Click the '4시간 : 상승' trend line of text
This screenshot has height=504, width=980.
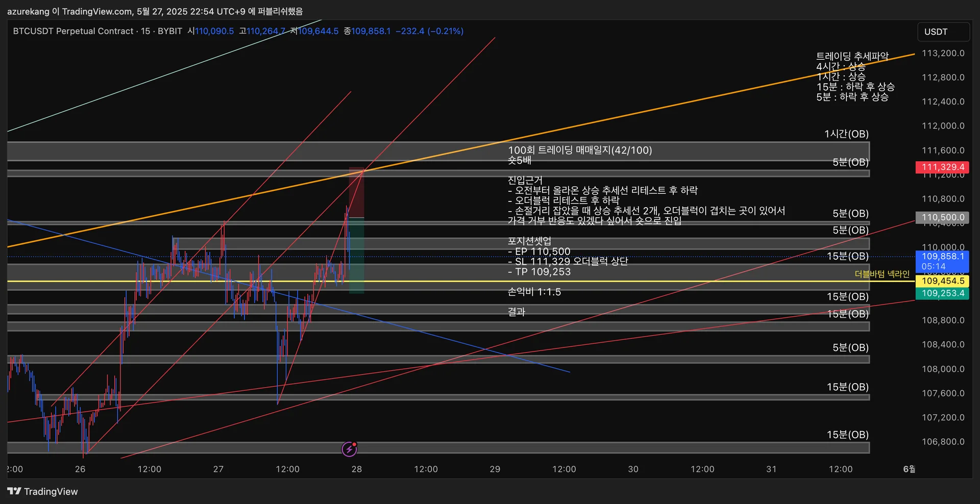click(x=841, y=66)
